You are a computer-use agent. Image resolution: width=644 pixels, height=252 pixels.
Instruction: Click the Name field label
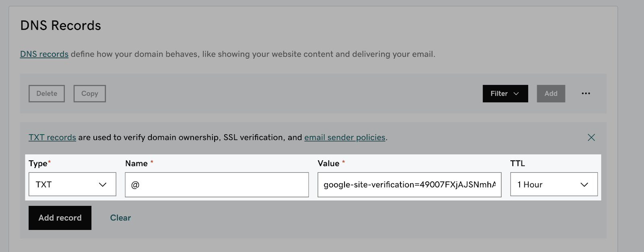[136, 164]
